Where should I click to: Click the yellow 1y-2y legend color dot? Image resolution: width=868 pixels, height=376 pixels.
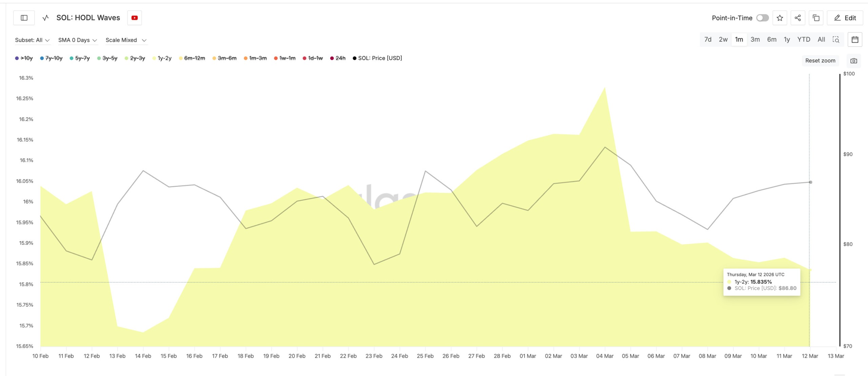(x=155, y=58)
